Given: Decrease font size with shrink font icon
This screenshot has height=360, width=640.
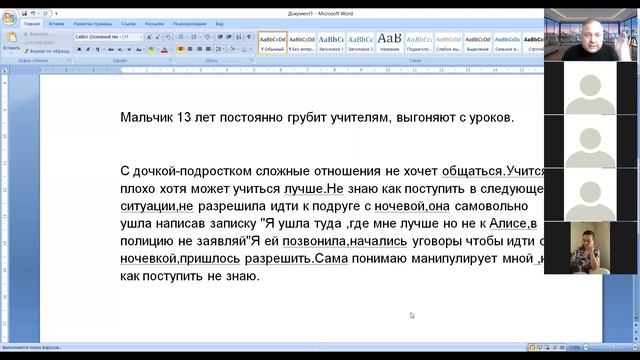Looking at the screenshot, I should (x=158, y=37).
